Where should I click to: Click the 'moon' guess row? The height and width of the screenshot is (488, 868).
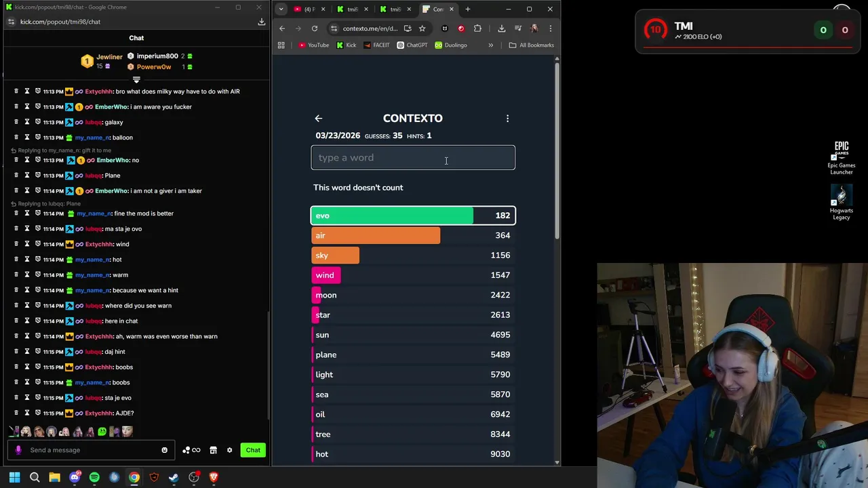413,295
